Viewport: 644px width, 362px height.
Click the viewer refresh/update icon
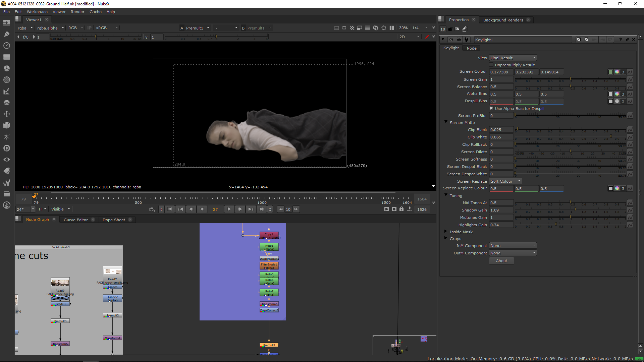click(x=376, y=28)
